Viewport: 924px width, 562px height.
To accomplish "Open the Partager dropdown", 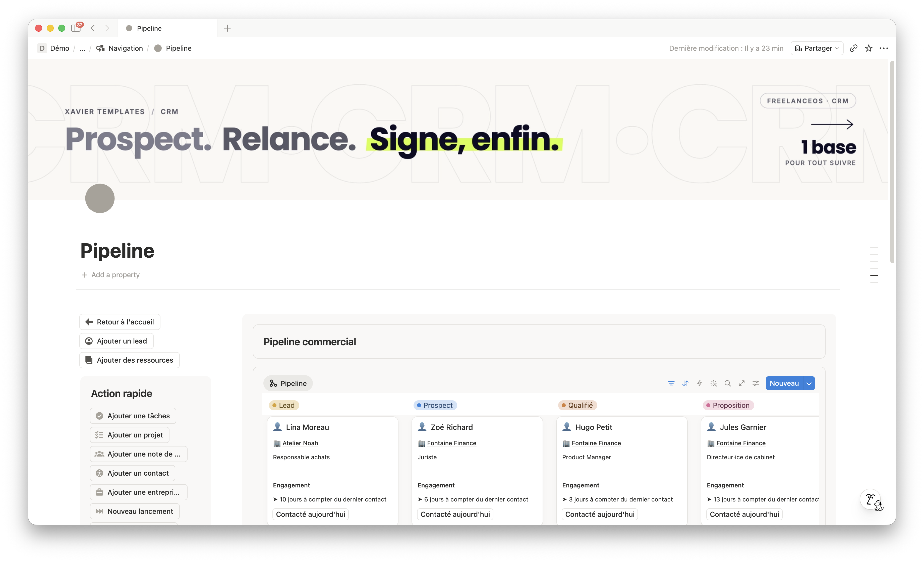I will pos(817,48).
